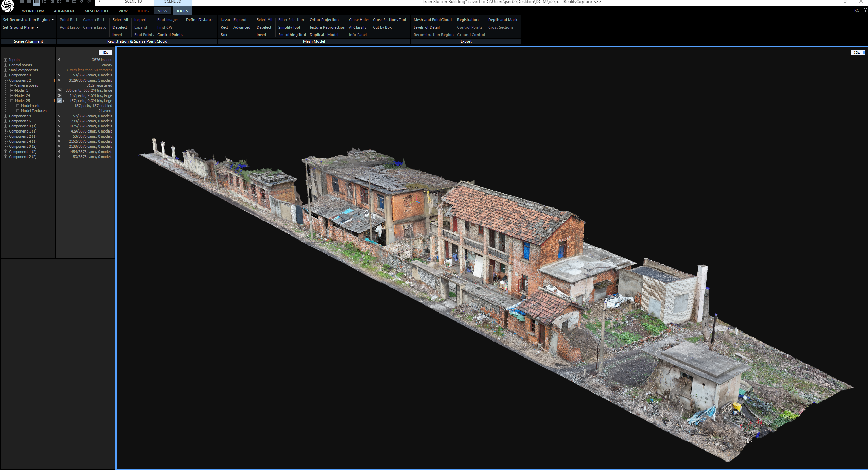Screen dimensions: 868x470
Task: Toggle visibility eye for Model 1
Action: (x=59, y=90)
